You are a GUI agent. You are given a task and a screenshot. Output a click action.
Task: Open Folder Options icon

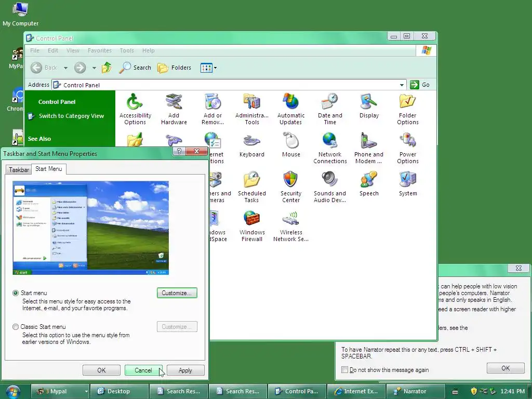407,109
